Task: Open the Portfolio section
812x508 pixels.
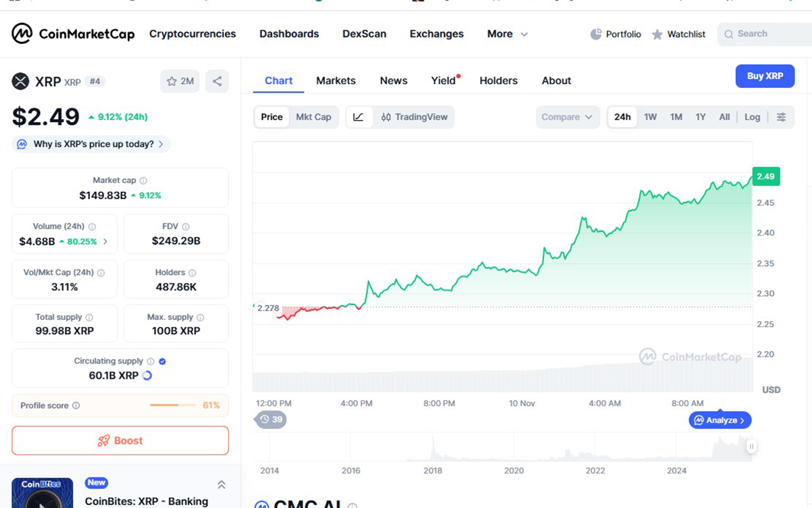Action: [x=615, y=34]
